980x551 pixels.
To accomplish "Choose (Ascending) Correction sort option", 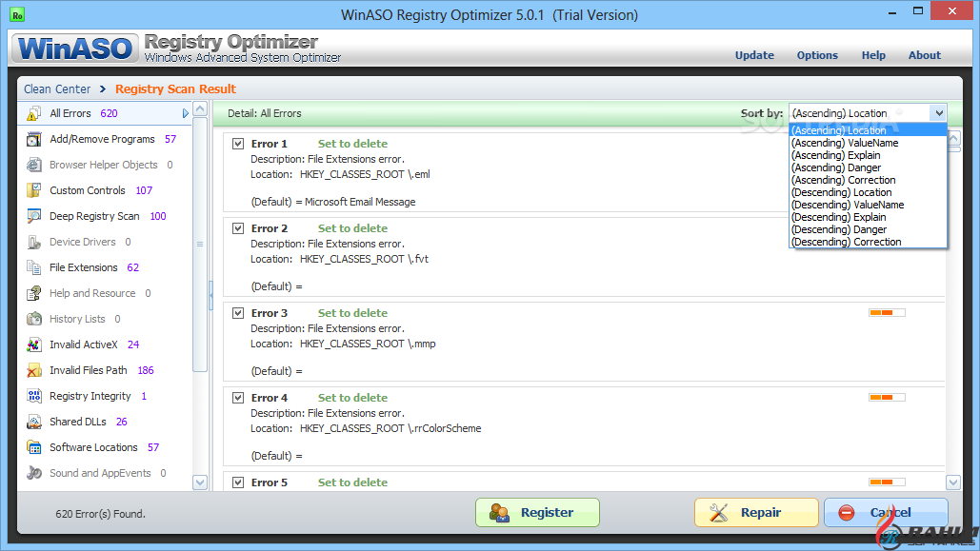I will coord(869,180).
